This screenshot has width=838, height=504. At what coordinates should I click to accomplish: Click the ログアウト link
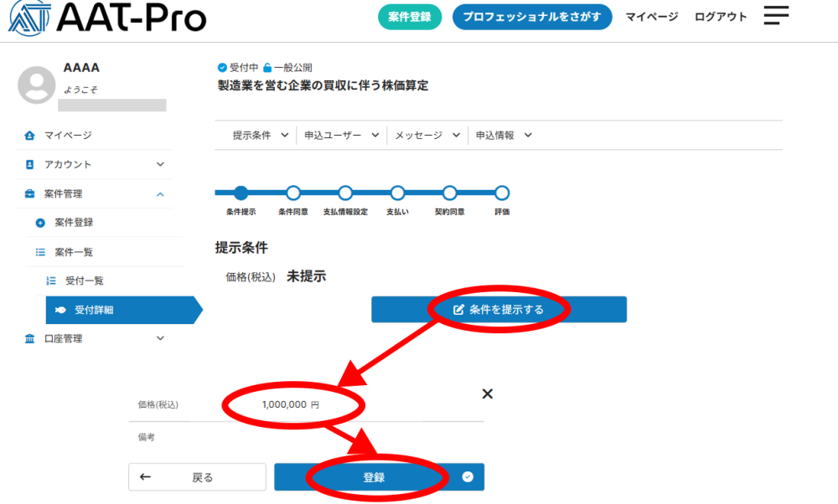tap(721, 17)
